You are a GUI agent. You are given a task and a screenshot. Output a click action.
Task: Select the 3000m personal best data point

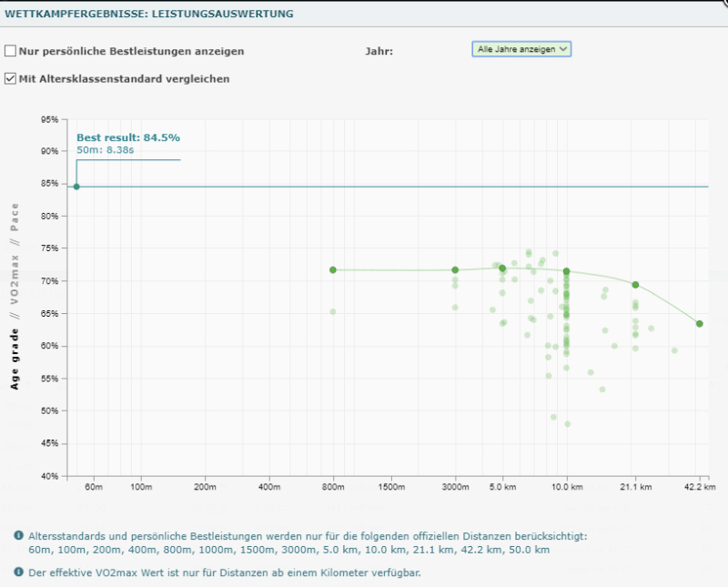(x=456, y=270)
